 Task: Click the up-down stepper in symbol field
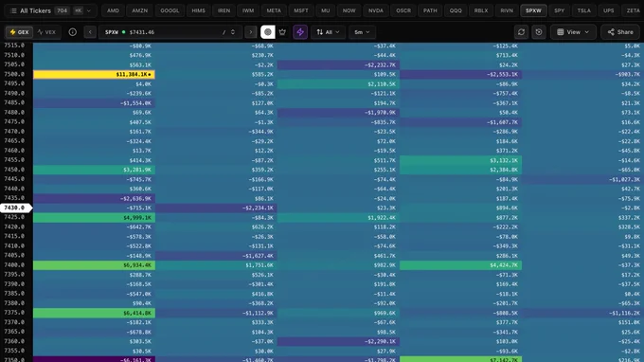233,32
